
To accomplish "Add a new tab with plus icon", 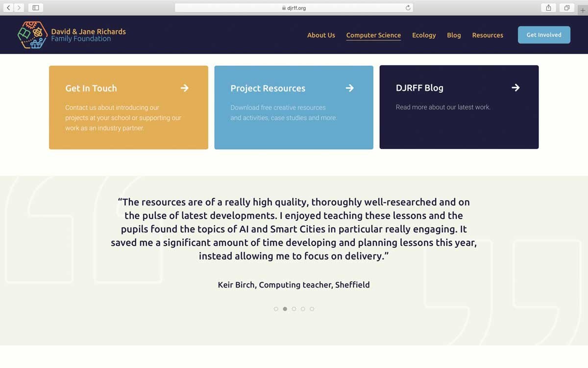I will click(x=583, y=10).
